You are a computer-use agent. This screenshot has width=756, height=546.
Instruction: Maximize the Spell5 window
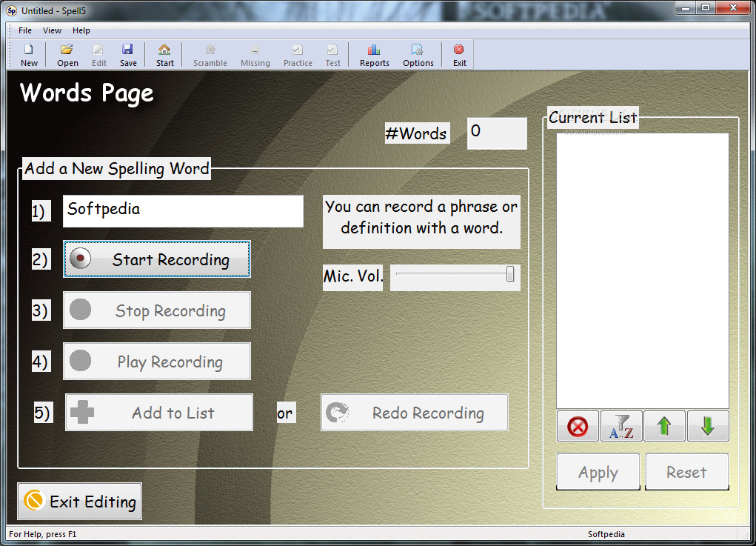(706, 8)
